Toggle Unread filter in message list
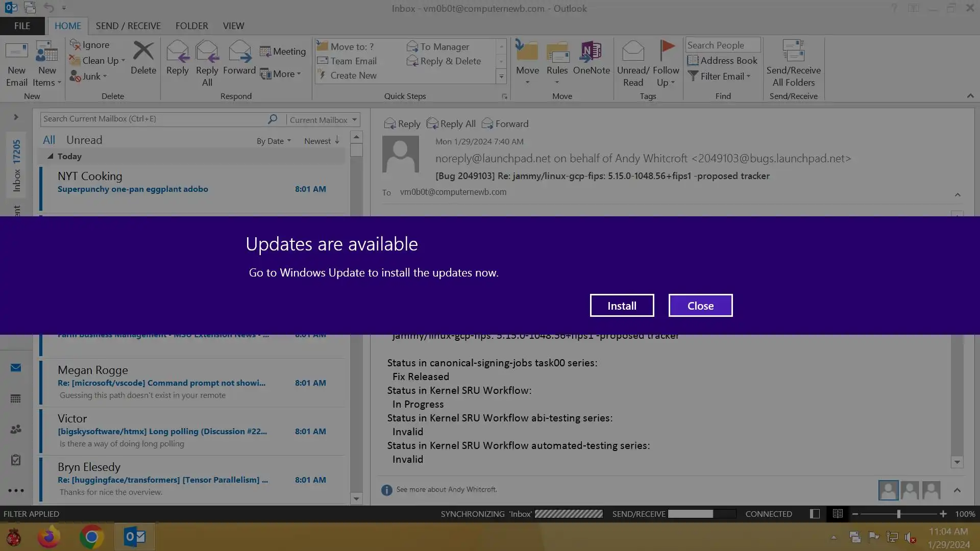This screenshot has height=551, width=980. pyautogui.click(x=84, y=140)
